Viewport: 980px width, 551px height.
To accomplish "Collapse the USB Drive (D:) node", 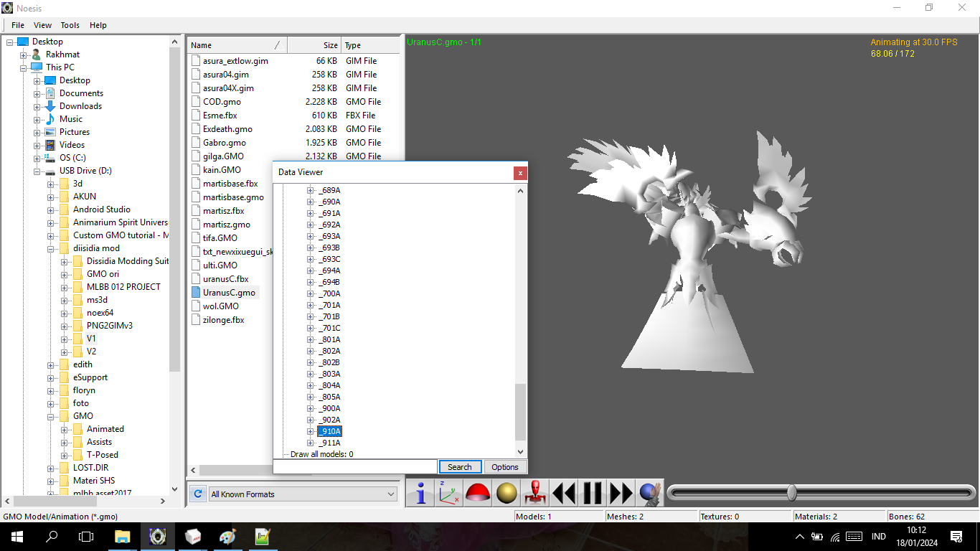I will (37, 171).
